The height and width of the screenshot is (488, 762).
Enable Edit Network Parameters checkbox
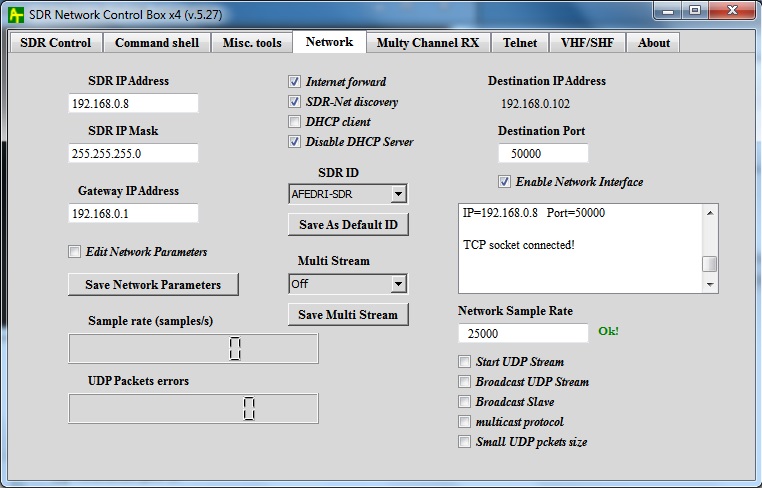pyautogui.click(x=75, y=252)
